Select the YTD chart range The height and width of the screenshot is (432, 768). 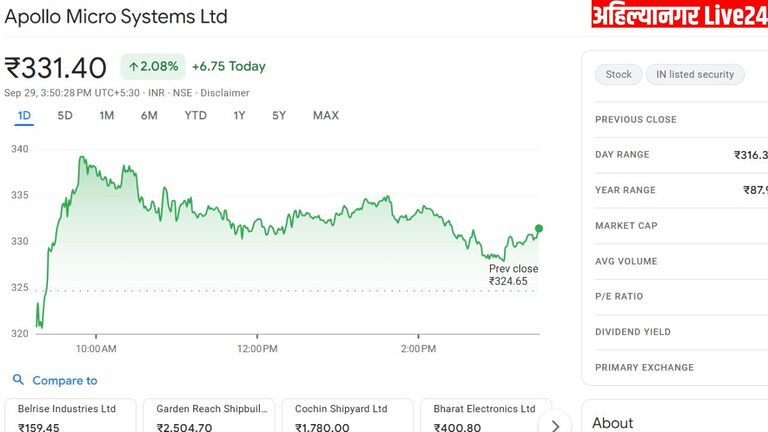[x=195, y=115]
